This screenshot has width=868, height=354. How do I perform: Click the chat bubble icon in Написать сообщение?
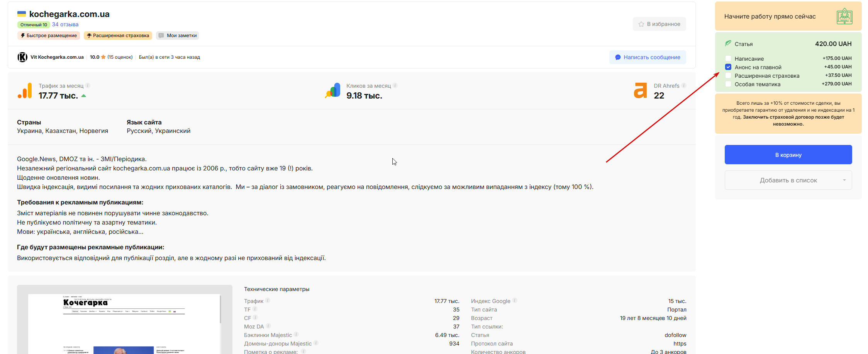(618, 57)
